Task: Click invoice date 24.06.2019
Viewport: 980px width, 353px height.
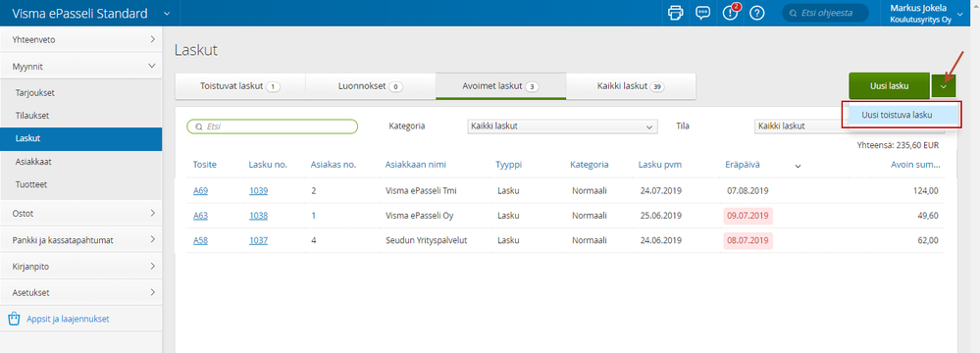Action: [660, 240]
